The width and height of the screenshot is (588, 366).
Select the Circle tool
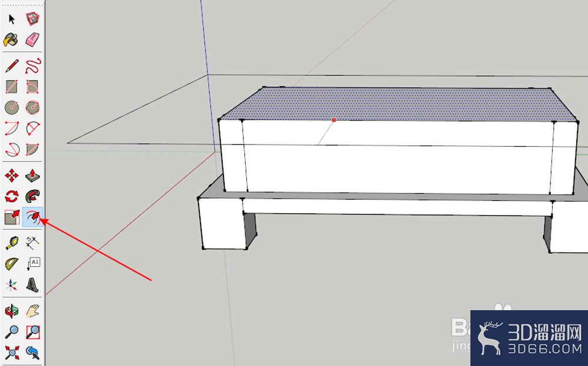click(x=12, y=108)
